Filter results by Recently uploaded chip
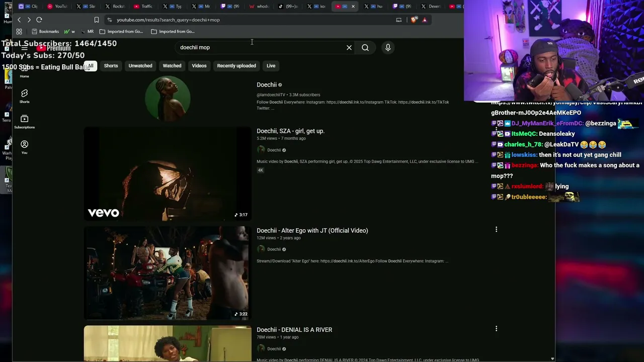Screen dimensions: 644x362 (x=236, y=66)
